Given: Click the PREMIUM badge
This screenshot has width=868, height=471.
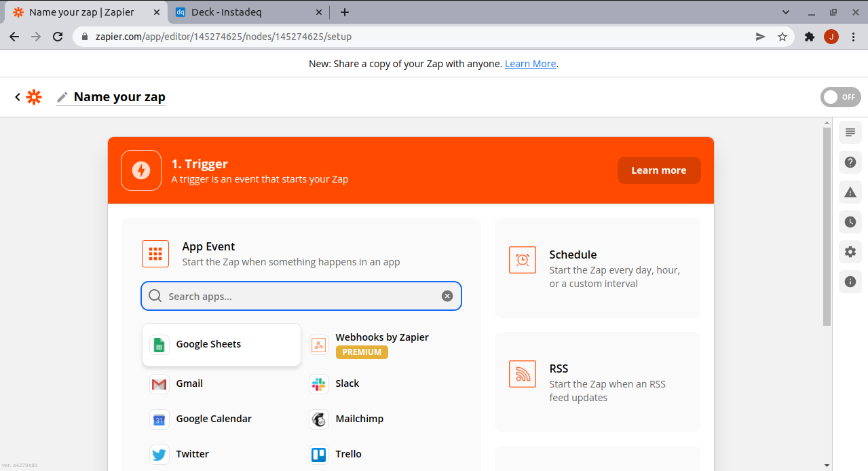Looking at the screenshot, I should pos(362,352).
